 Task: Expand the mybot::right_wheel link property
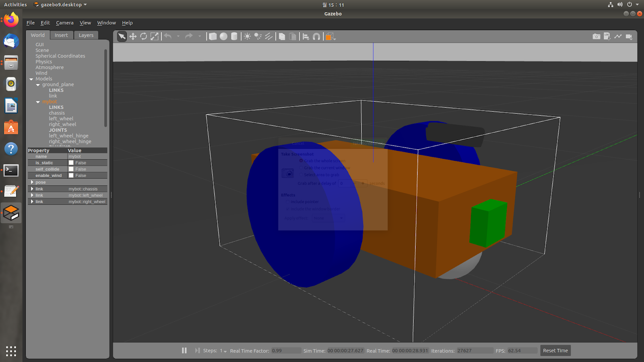coord(32,202)
